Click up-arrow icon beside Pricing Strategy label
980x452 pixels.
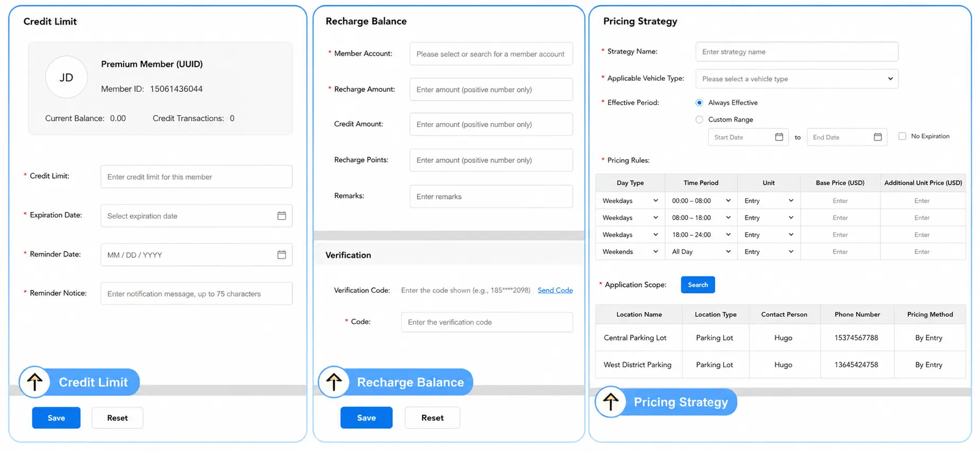(x=611, y=402)
